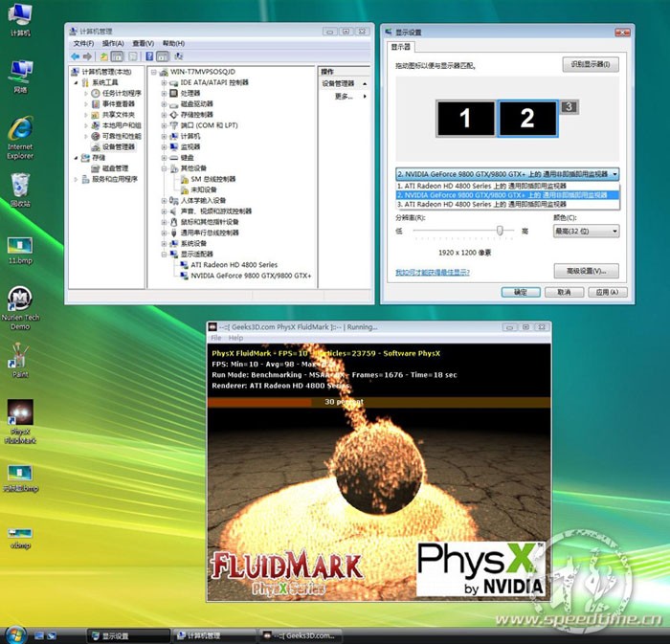The width and height of the screenshot is (670, 644).
Task: Click the Back arrow in 计算机管理 toolbar
Action: pos(76,56)
